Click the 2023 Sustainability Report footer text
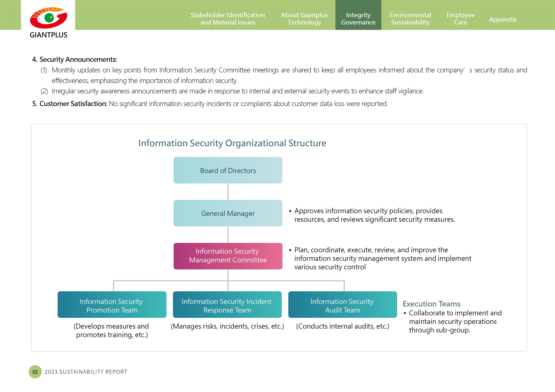Screen dimensions: 555x392 [x=86, y=372]
